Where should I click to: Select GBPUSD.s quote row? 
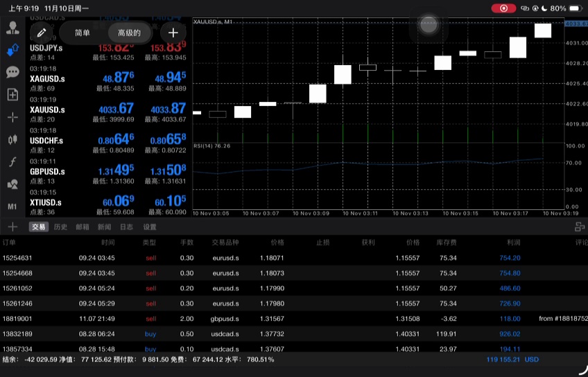tap(108, 172)
